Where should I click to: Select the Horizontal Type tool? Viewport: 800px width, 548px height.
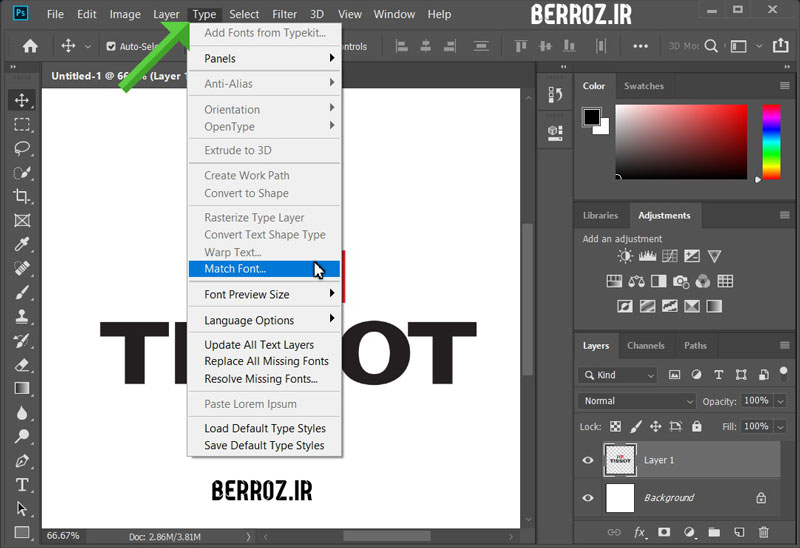21,485
